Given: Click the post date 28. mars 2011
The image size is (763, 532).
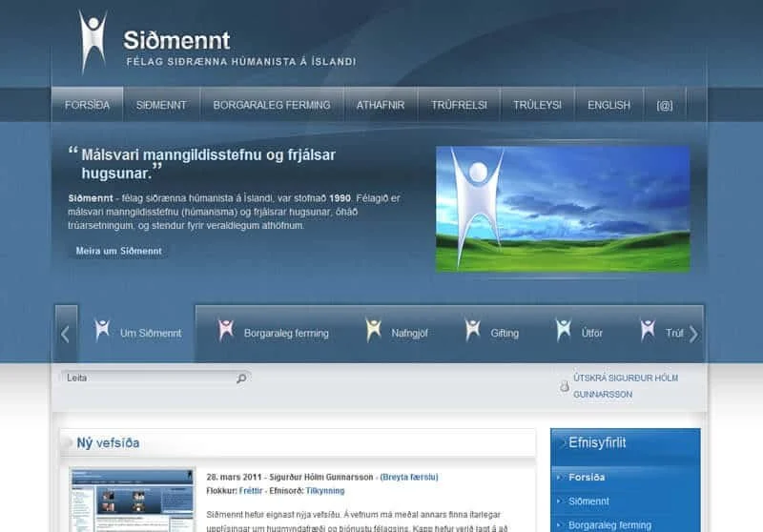Looking at the screenshot, I should (234, 477).
